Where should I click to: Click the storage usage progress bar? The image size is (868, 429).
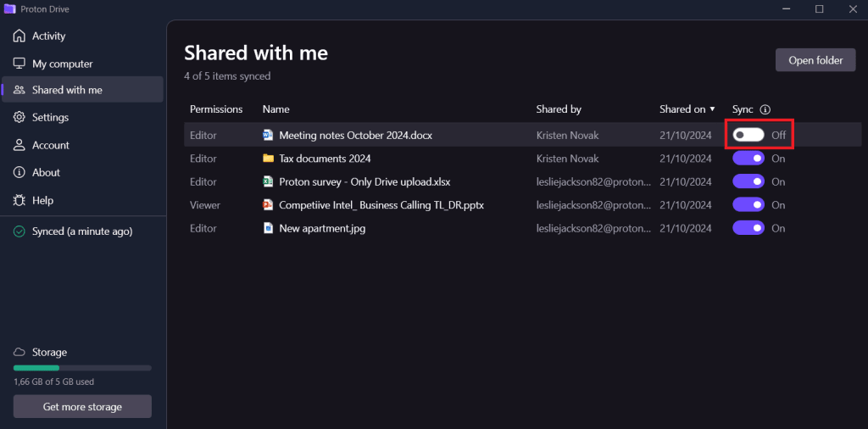pyautogui.click(x=82, y=368)
